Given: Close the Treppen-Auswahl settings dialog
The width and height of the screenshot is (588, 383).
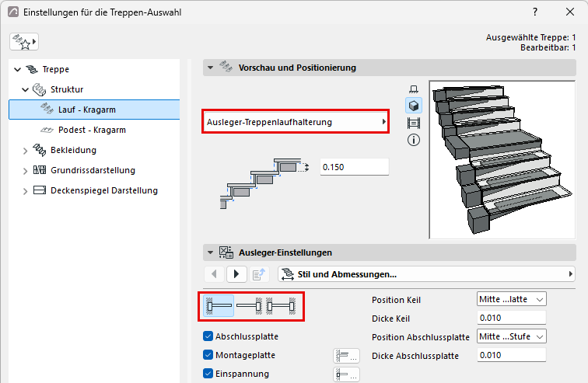Looking at the screenshot, I should [x=570, y=12].
